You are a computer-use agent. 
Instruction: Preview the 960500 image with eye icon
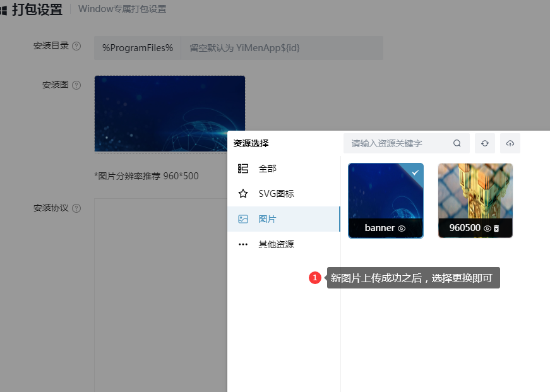click(487, 229)
